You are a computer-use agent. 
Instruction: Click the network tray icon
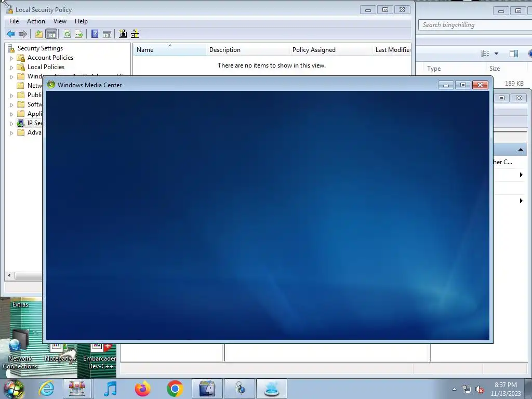point(467,390)
